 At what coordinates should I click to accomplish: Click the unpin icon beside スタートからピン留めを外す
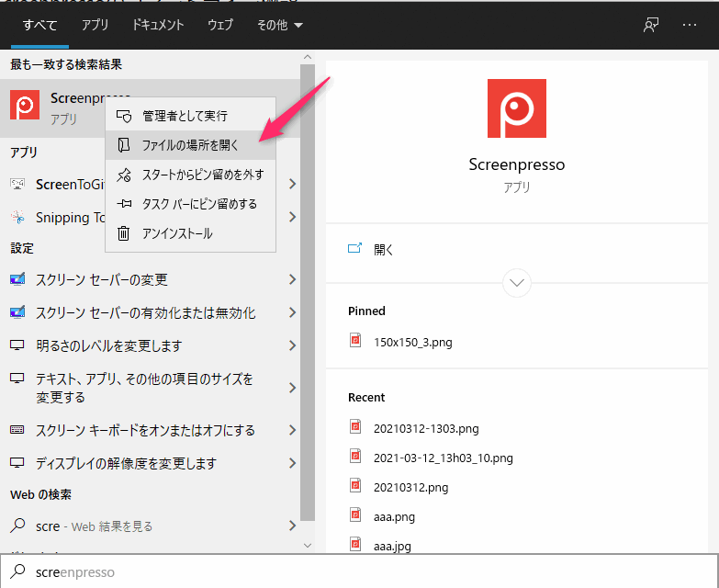(124, 175)
